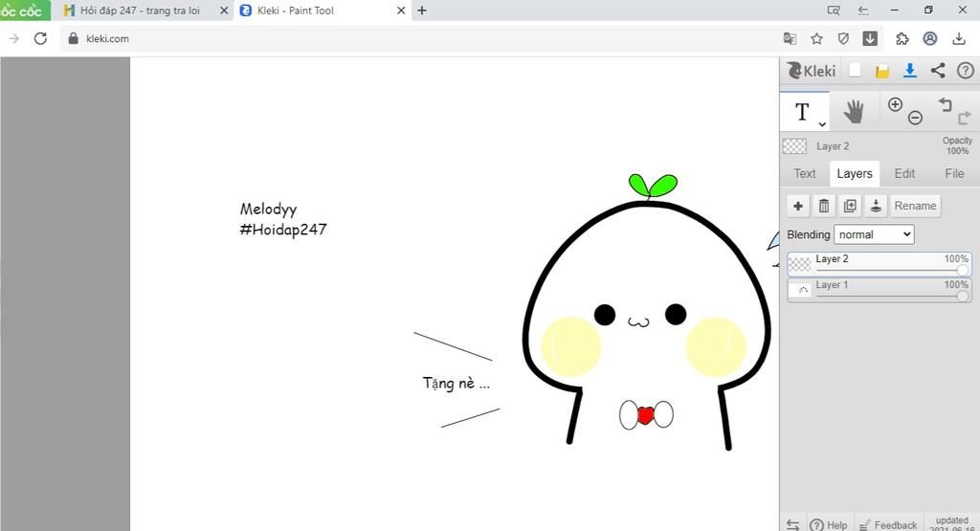Open a new browser tab

(x=422, y=11)
